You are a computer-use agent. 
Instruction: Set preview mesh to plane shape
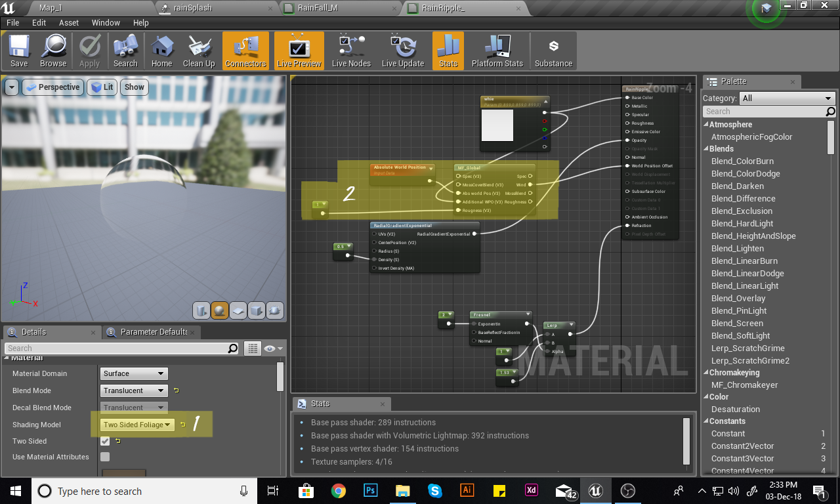[238, 310]
